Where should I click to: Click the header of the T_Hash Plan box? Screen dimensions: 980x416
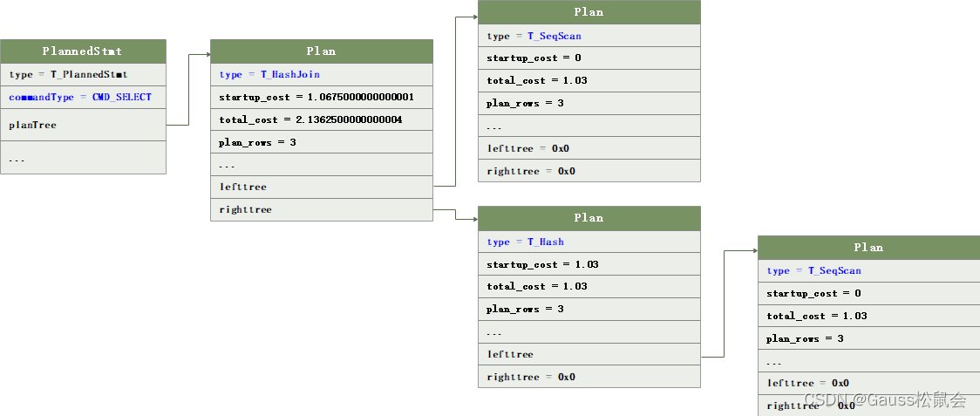coord(589,218)
